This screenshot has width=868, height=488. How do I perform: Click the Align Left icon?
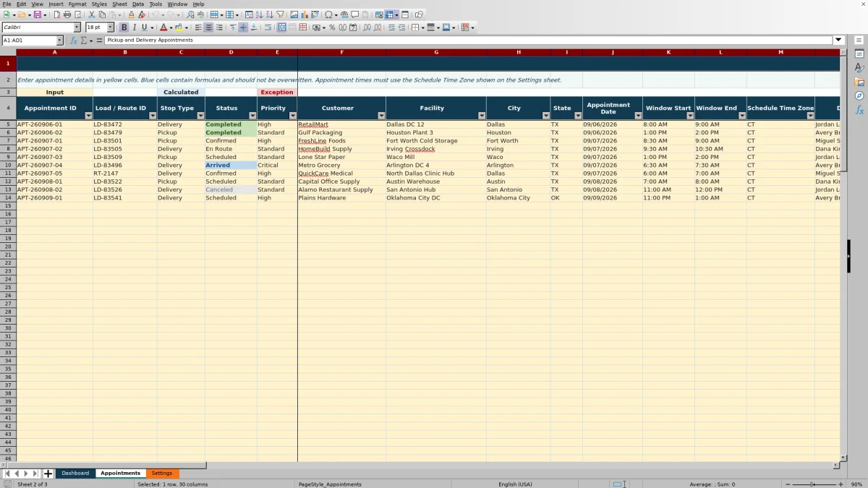click(x=198, y=27)
